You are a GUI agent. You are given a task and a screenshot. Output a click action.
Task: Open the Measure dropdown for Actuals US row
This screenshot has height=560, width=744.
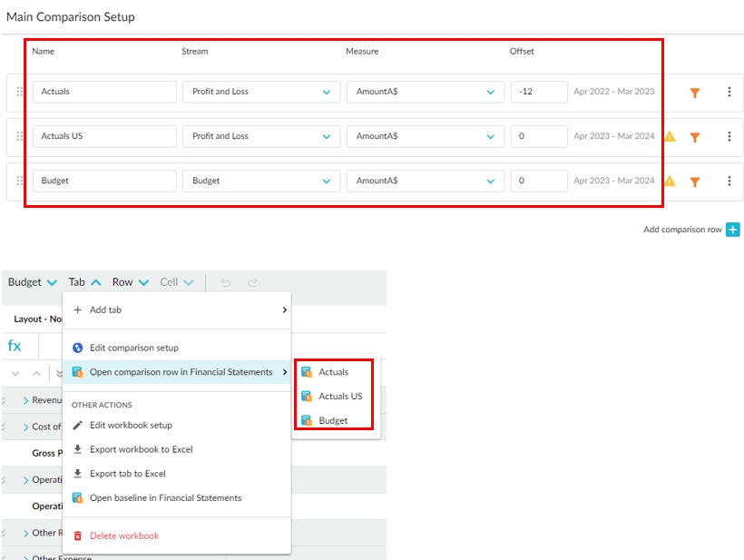point(490,136)
